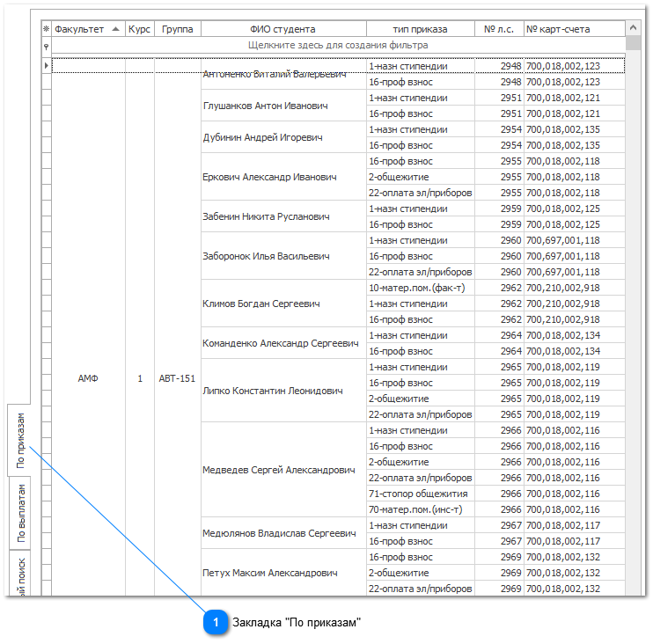The height and width of the screenshot is (644, 653).
Task: Click the filter creation row
Action: 338,46
